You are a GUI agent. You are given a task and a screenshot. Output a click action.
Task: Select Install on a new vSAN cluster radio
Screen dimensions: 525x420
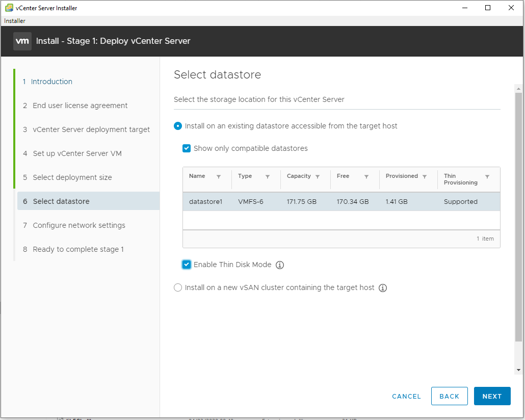point(178,287)
